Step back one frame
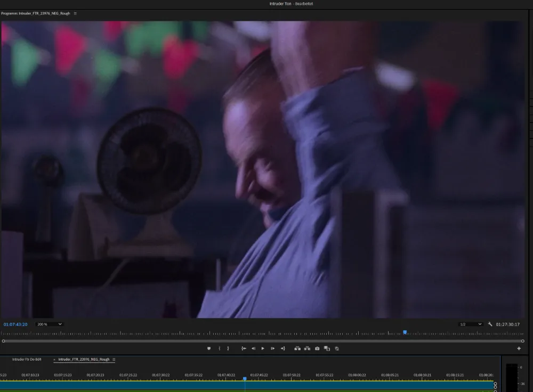Viewport: 533px width, 392px height. click(253, 348)
